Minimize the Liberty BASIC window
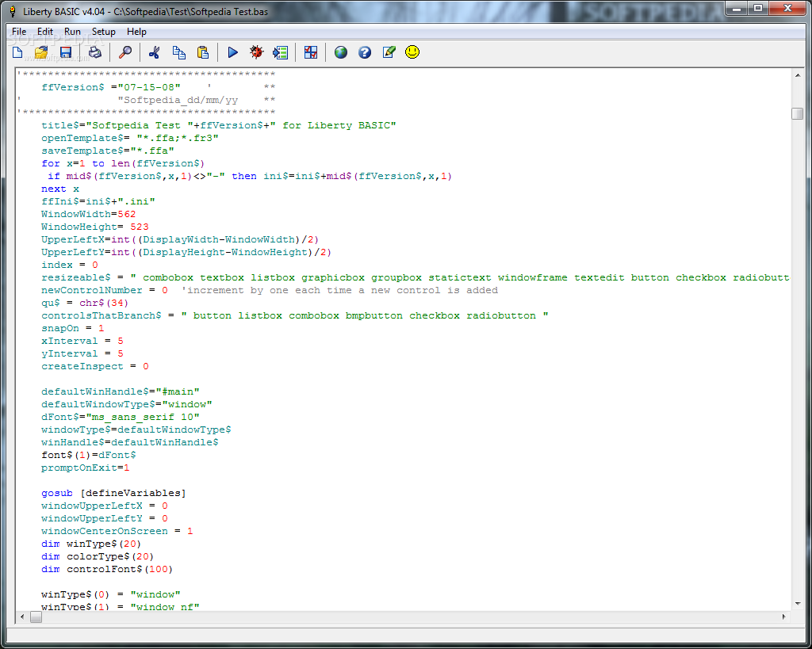The height and width of the screenshot is (649, 812). [x=737, y=8]
